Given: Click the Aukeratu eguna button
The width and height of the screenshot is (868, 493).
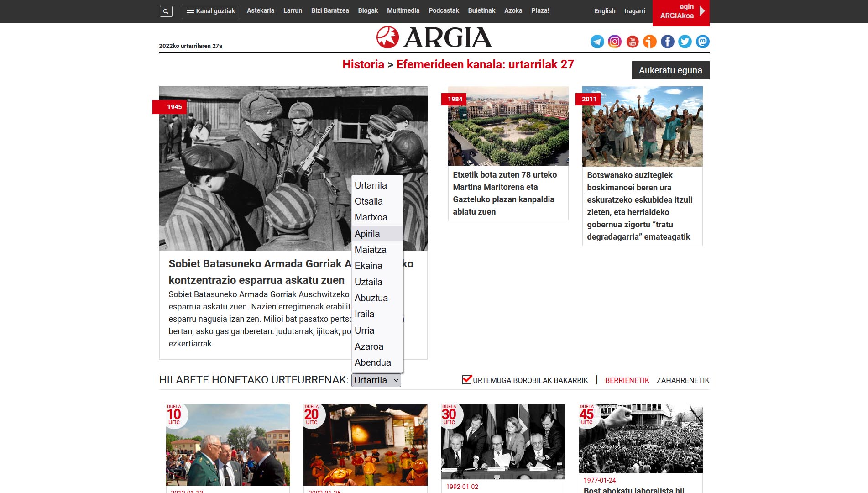Looking at the screenshot, I should pos(670,70).
